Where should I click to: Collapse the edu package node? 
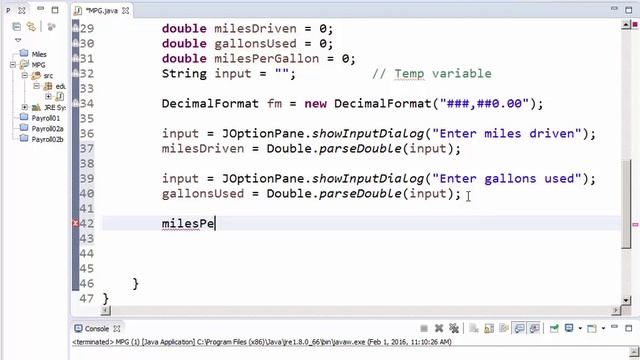[x=36, y=86]
